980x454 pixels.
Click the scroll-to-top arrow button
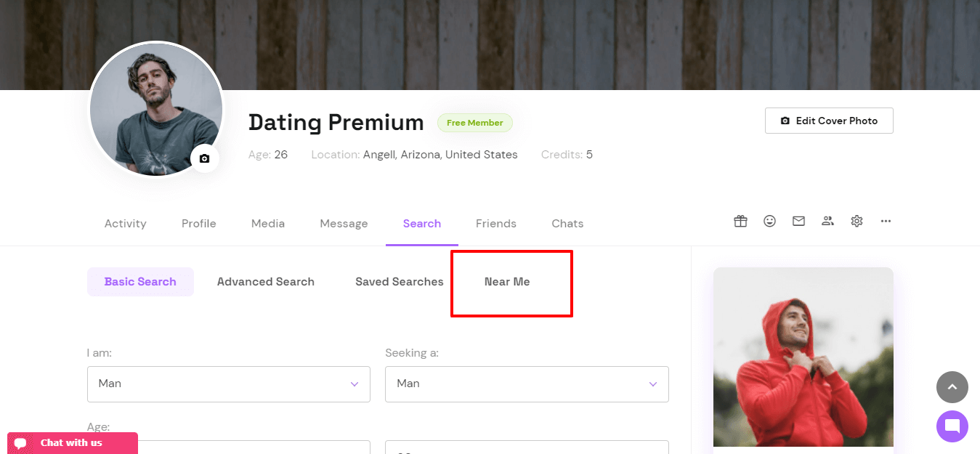[x=952, y=387]
